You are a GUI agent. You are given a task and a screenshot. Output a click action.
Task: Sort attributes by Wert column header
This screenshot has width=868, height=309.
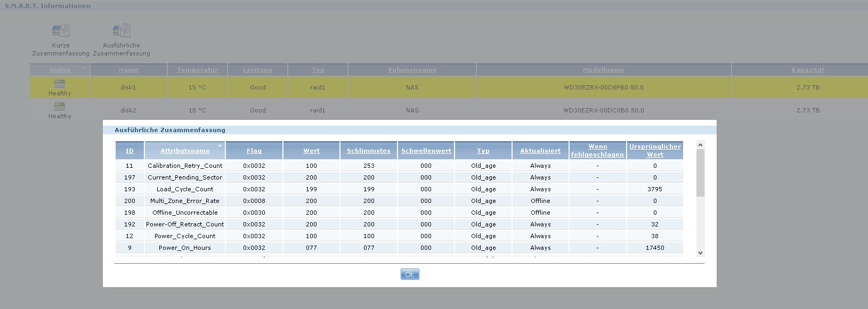pyautogui.click(x=311, y=151)
